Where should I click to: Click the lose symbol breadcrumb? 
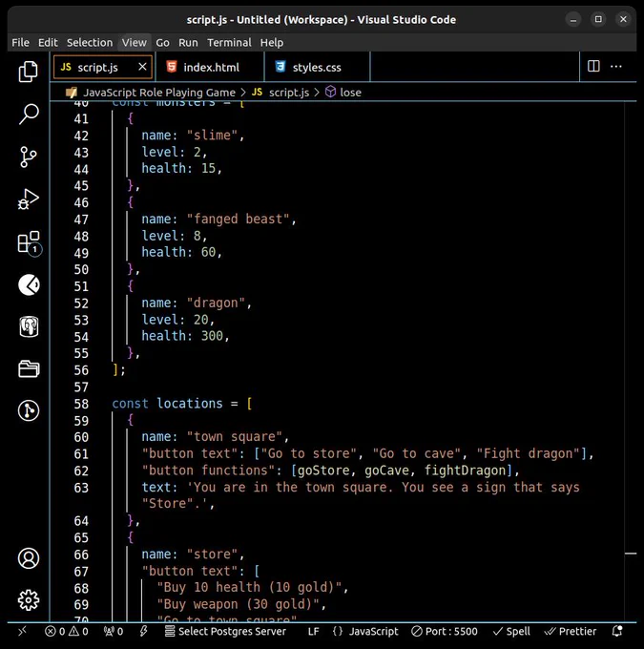point(350,93)
